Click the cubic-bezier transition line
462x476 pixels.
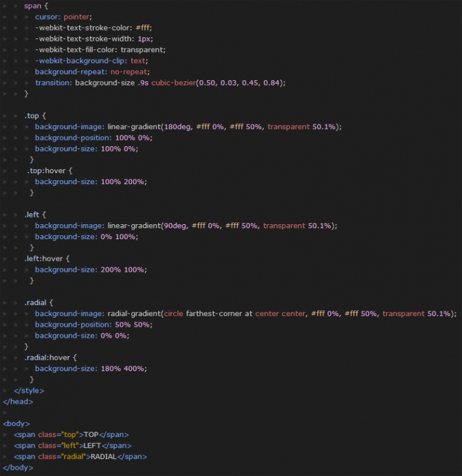coord(160,83)
